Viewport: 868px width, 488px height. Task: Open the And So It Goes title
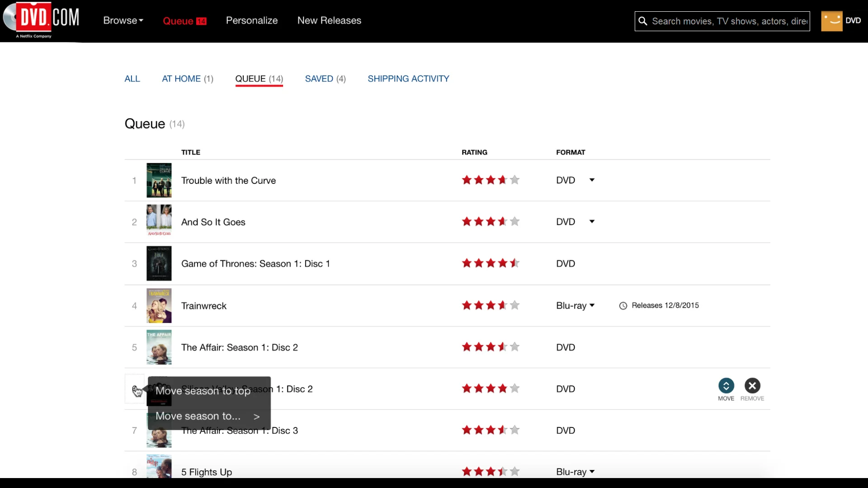(213, 222)
